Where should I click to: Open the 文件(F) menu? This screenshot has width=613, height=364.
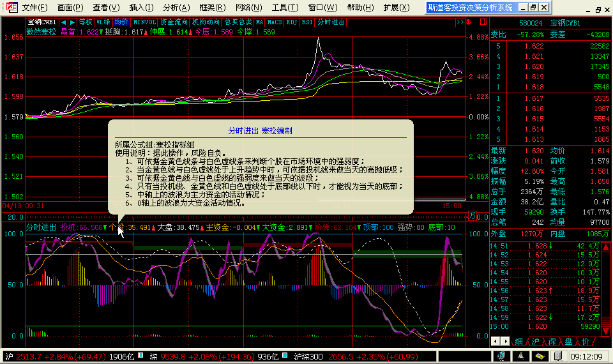click(34, 8)
